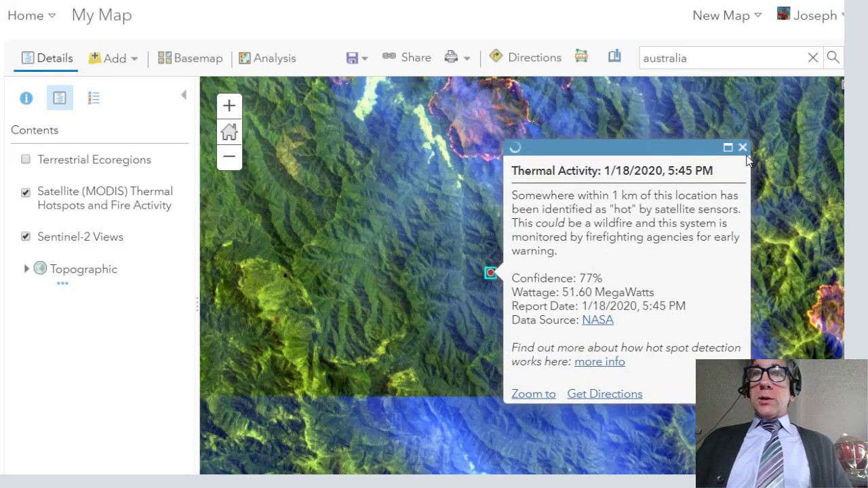
Task: Open the Analysis tools
Action: point(267,58)
